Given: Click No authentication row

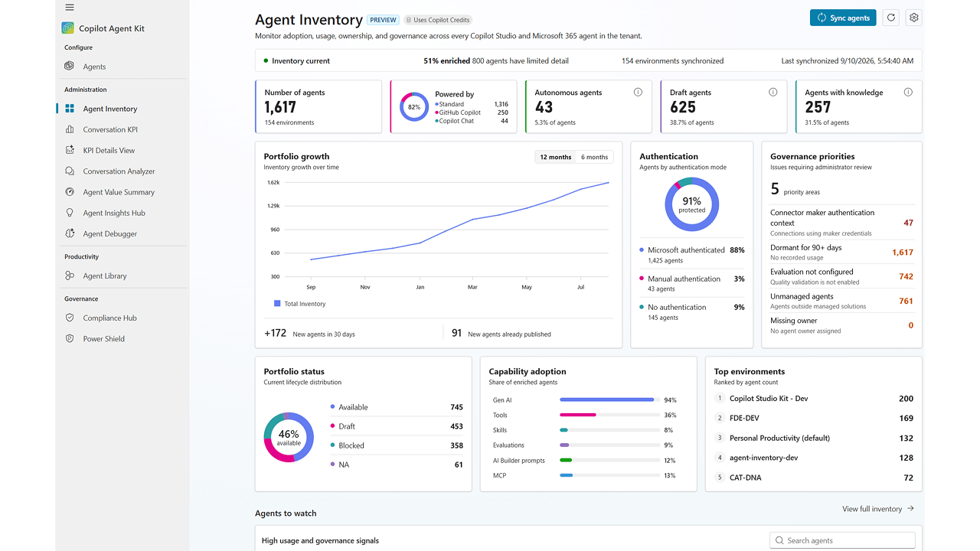Looking at the screenshot, I should pos(691,312).
